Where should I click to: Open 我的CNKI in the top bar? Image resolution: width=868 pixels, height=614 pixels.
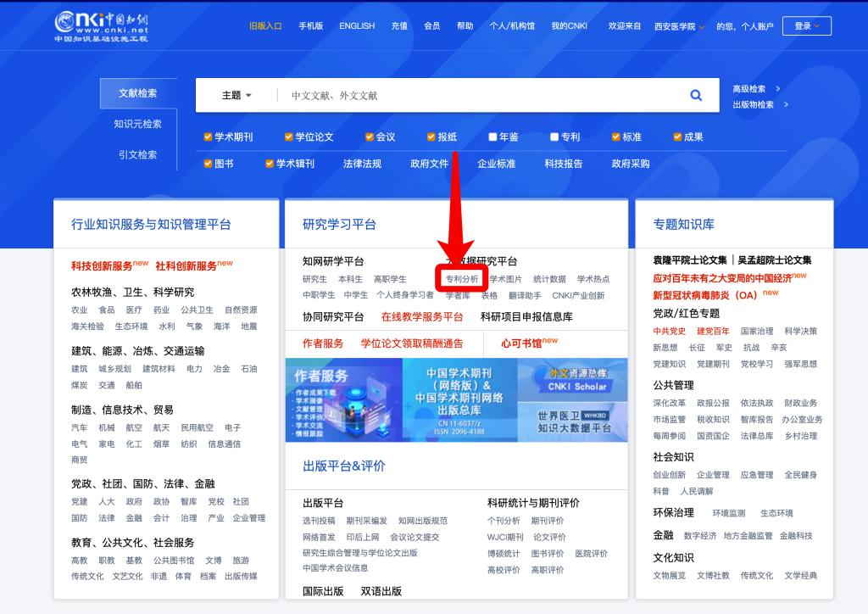tap(569, 26)
